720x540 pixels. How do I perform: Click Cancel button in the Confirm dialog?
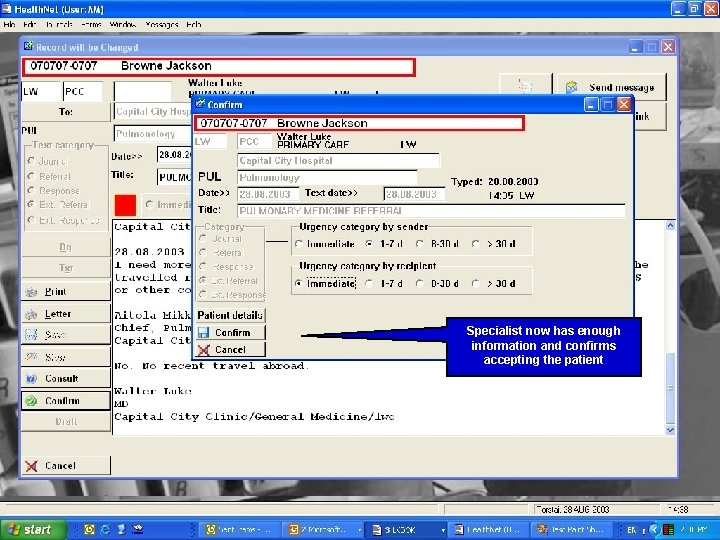(x=230, y=349)
